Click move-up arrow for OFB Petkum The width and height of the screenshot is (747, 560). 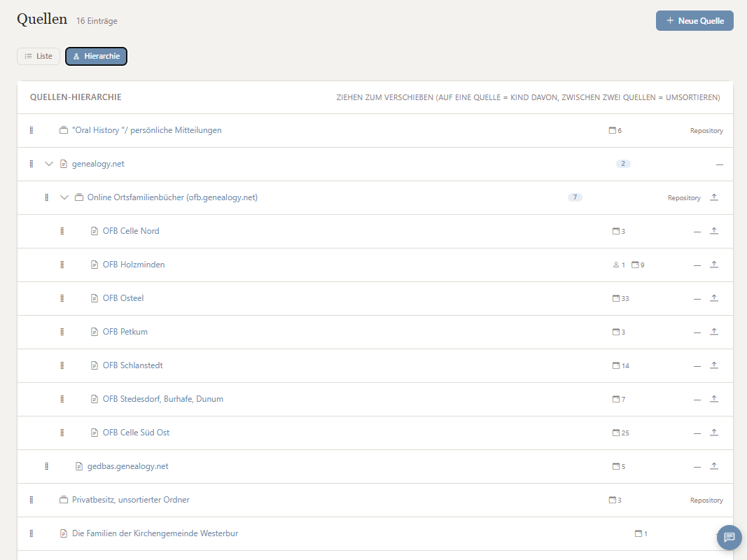click(x=714, y=331)
